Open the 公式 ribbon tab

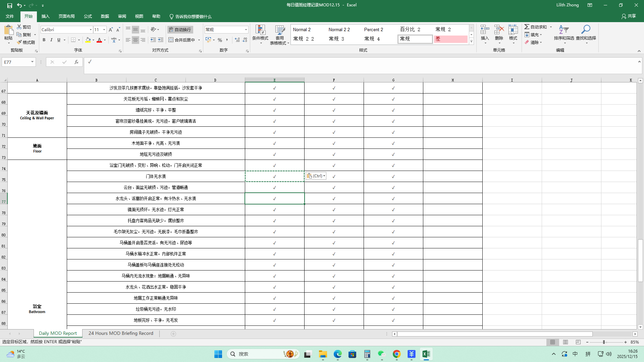point(88,16)
